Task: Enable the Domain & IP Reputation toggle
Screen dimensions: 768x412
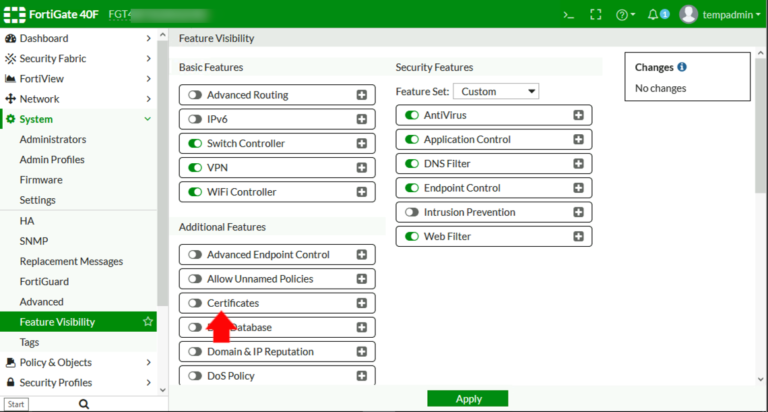Action: 195,352
